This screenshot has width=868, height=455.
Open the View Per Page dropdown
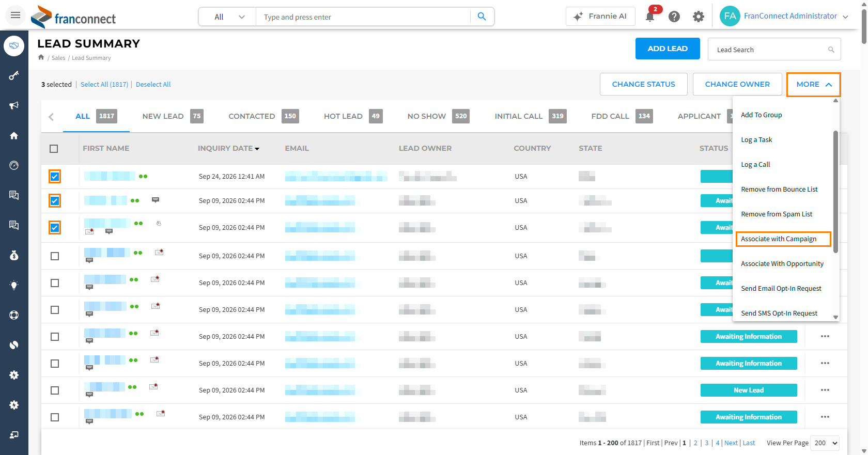[825, 443]
